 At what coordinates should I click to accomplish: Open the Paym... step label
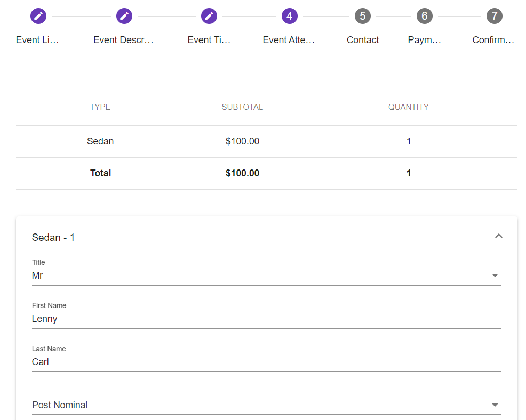[425, 40]
